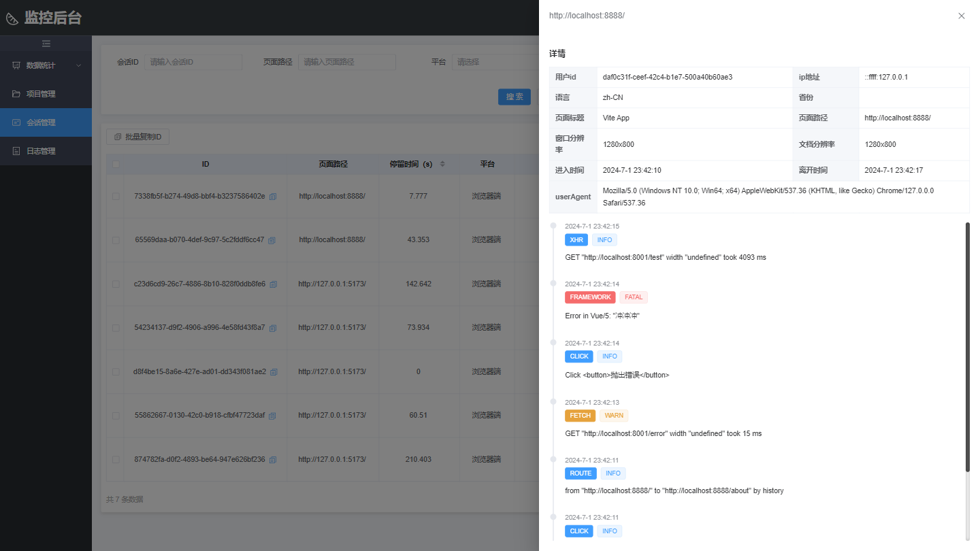Toggle the select-all checkbox in table header
Viewport: 980px width, 551px height.
116,164
